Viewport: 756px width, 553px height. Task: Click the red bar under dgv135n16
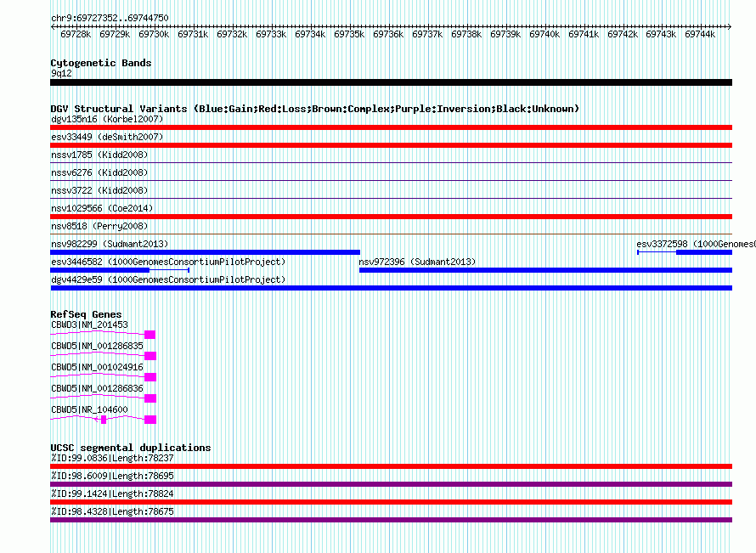click(x=391, y=127)
